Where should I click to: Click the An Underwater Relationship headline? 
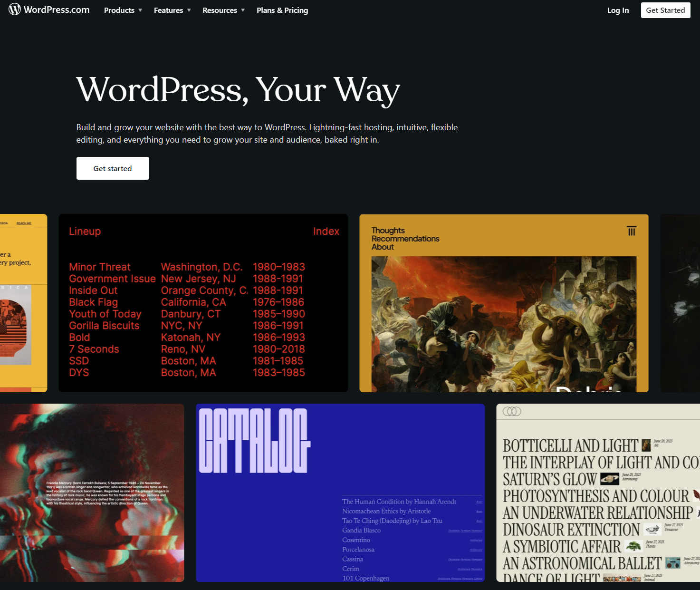pos(598,513)
